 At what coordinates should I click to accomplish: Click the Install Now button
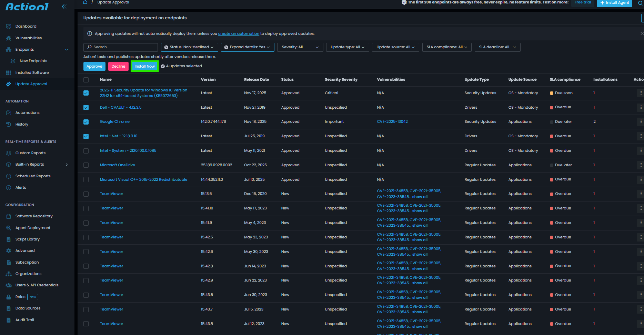[x=144, y=66]
